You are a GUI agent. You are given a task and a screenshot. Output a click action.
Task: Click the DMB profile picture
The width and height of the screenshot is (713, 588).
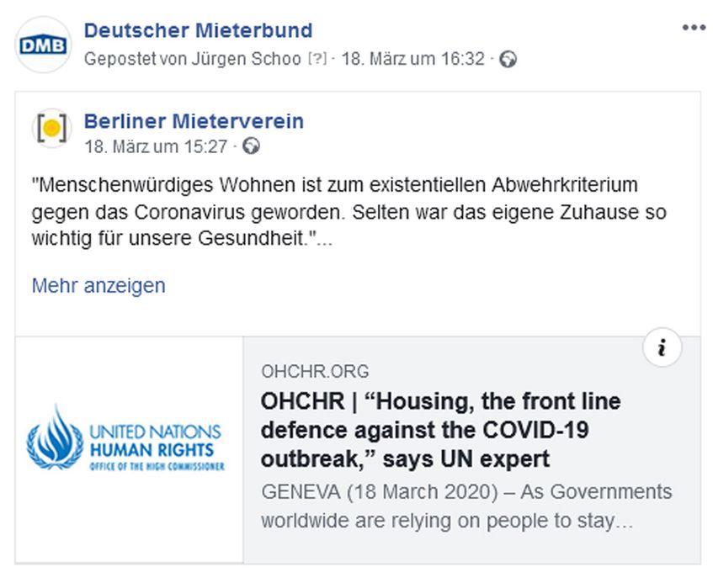[43, 45]
